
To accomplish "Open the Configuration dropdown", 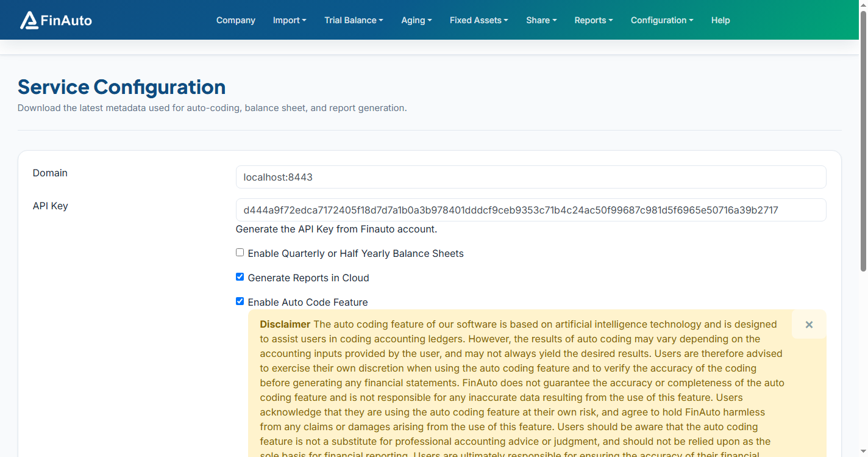I will click(662, 20).
